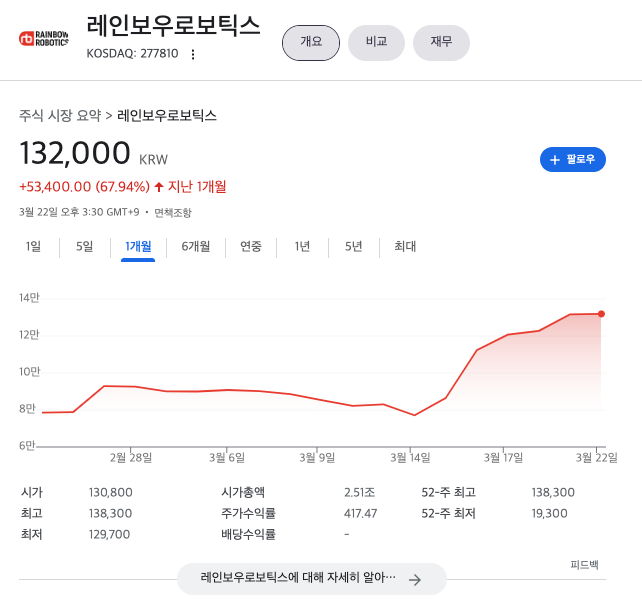
Task: Click the 3월 22일 오후 3:30 timestamp
Action: tap(79, 212)
